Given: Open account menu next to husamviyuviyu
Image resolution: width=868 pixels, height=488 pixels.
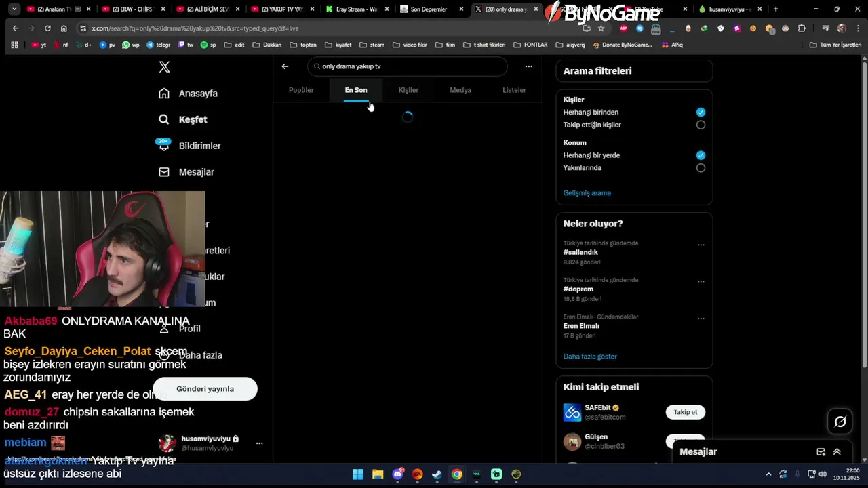Looking at the screenshot, I should [x=259, y=443].
